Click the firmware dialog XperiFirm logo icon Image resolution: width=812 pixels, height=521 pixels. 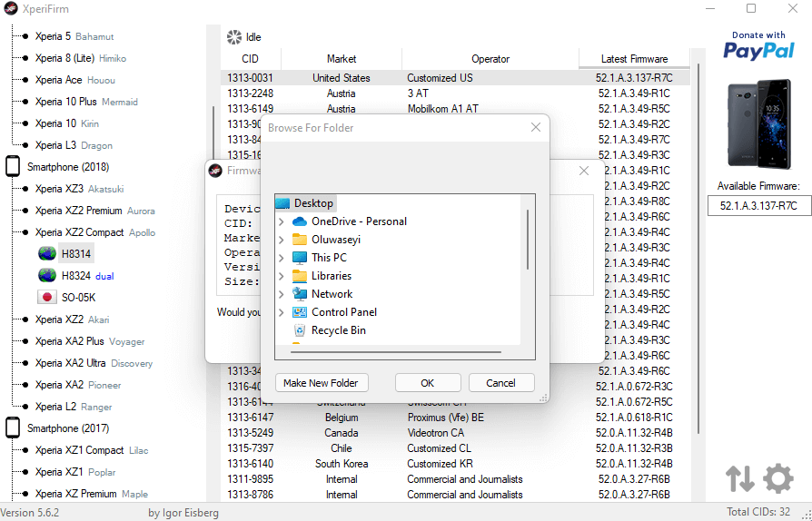coord(215,171)
